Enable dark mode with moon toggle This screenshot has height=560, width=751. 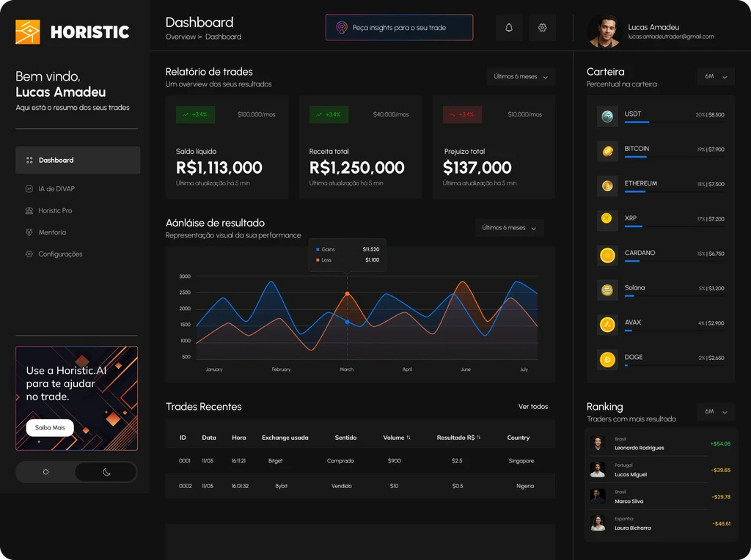106,471
